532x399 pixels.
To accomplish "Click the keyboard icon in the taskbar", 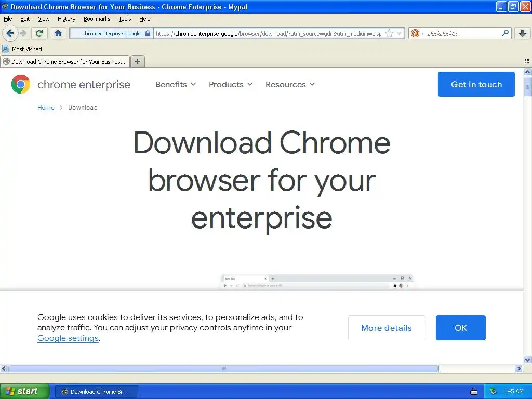I will [x=474, y=392].
